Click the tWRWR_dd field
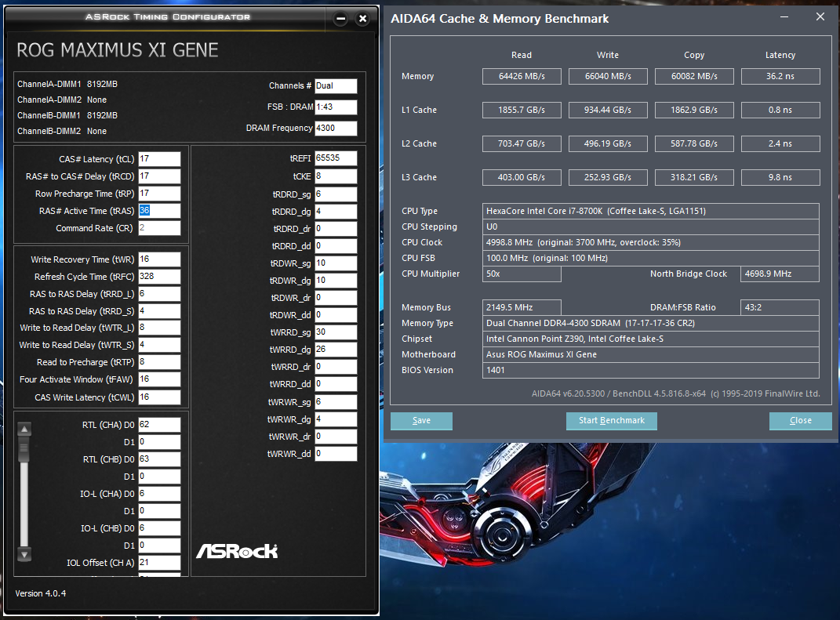This screenshot has width=840, height=620. pyautogui.click(x=336, y=454)
